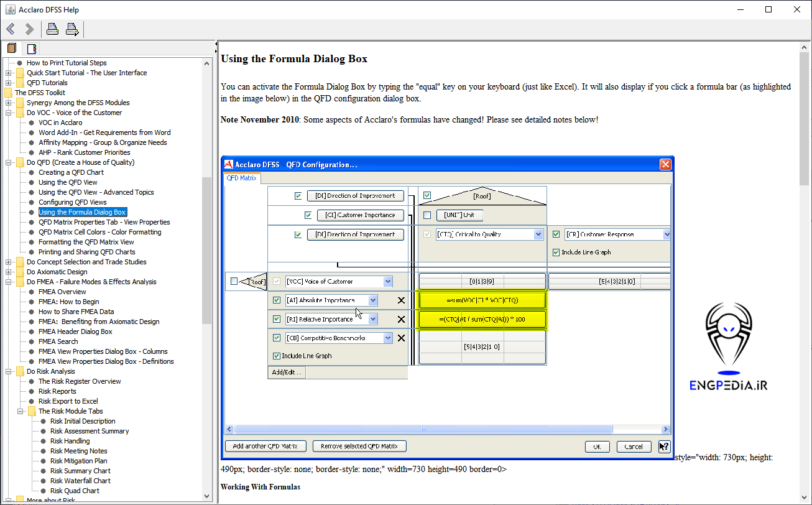The image size is (812, 505).
Task: Open the Using the QFD View topic
Action: tap(68, 182)
